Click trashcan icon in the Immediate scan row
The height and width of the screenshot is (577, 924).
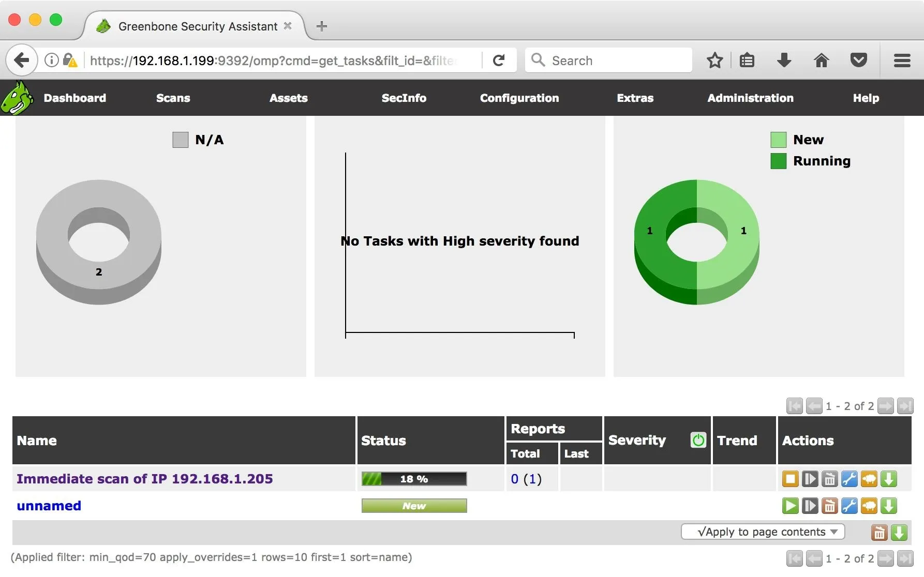(x=829, y=479)
